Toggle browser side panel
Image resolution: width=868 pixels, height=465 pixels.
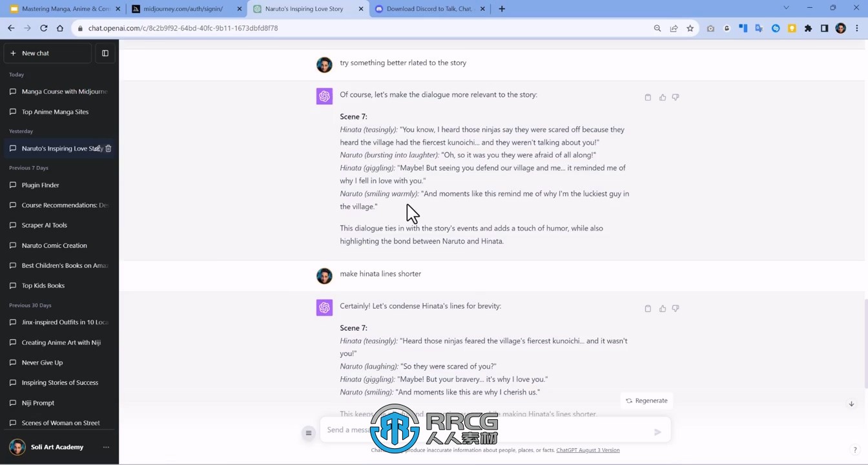point(824,28)
